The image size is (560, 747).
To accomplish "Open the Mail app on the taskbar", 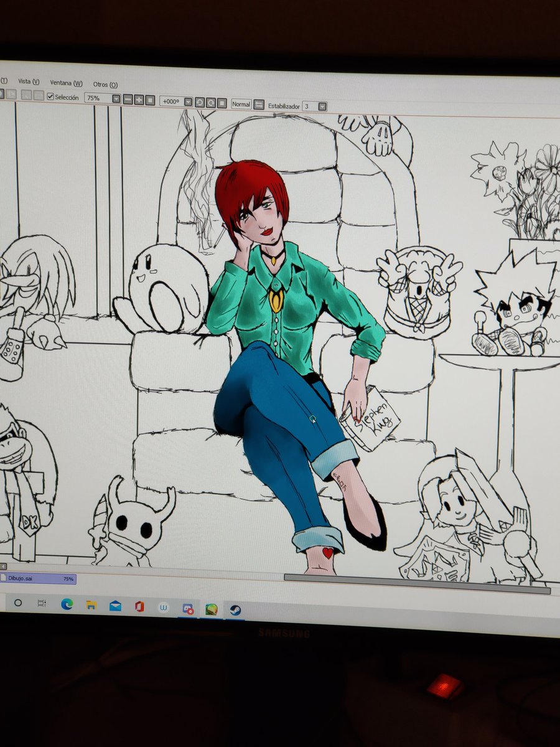I will (115, 606).
